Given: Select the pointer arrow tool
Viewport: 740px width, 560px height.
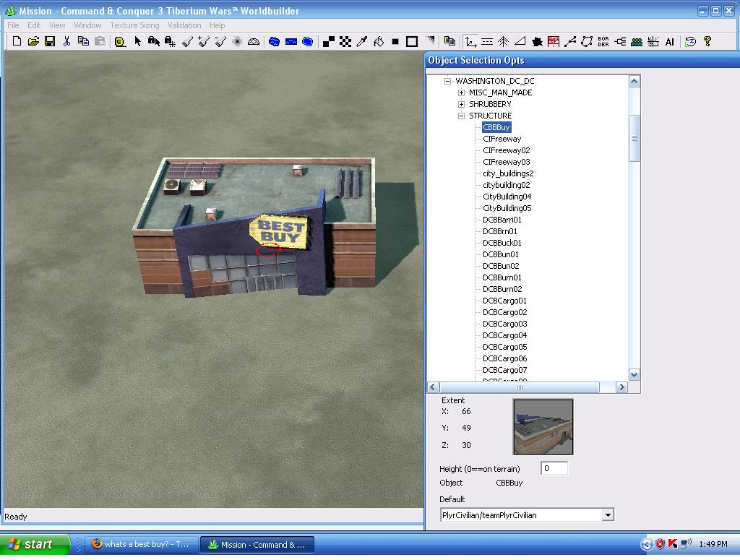Looking at the screenshot, I should [x=137, y=41].
